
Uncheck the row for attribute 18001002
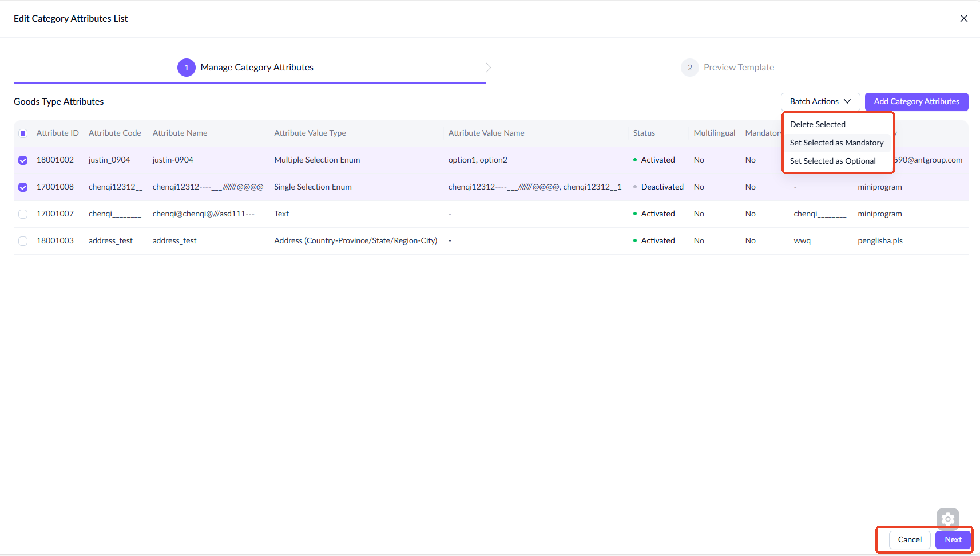[x=23, y=160]
